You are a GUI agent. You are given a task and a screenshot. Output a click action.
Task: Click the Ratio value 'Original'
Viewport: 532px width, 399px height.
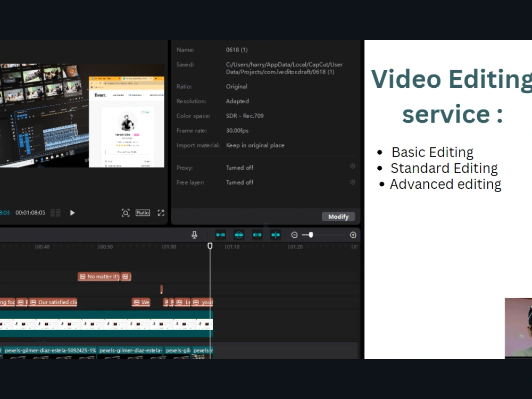click(x=237, y=87)
